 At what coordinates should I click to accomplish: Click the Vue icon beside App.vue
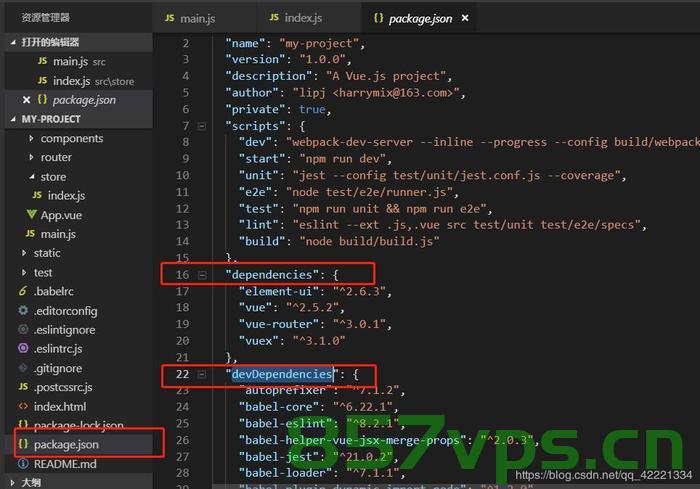click(x=31, y=215)
